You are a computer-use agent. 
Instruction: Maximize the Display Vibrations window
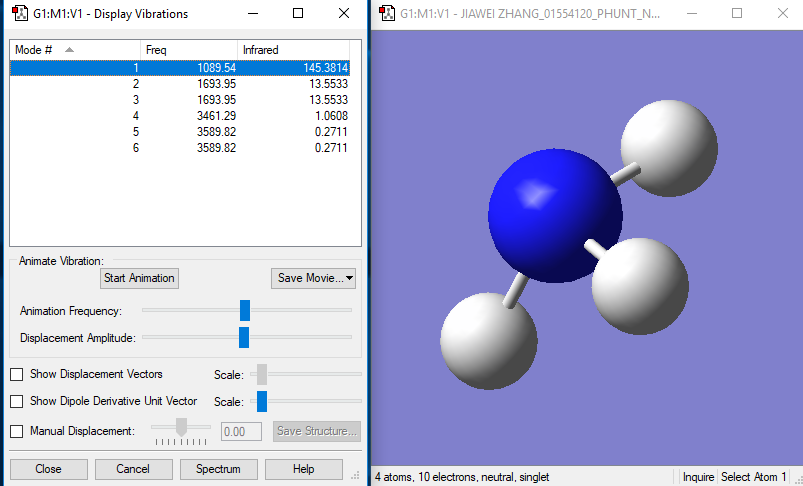click(x=298, y=14)
